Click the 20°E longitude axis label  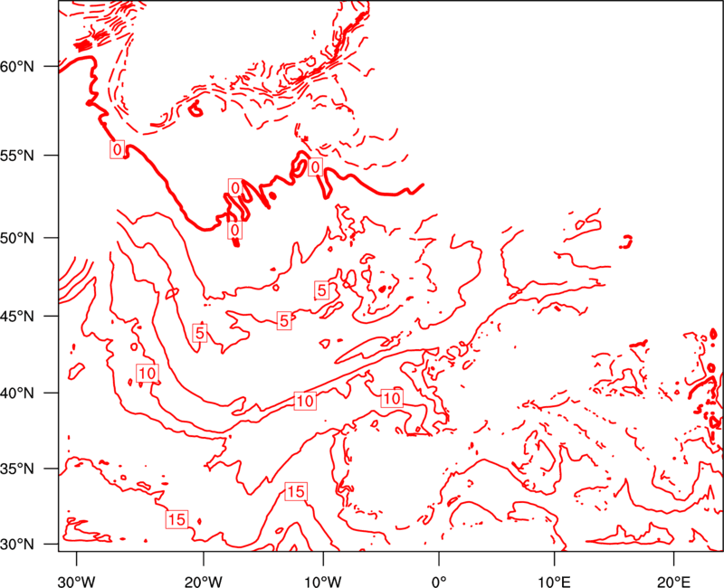[673, 581]
